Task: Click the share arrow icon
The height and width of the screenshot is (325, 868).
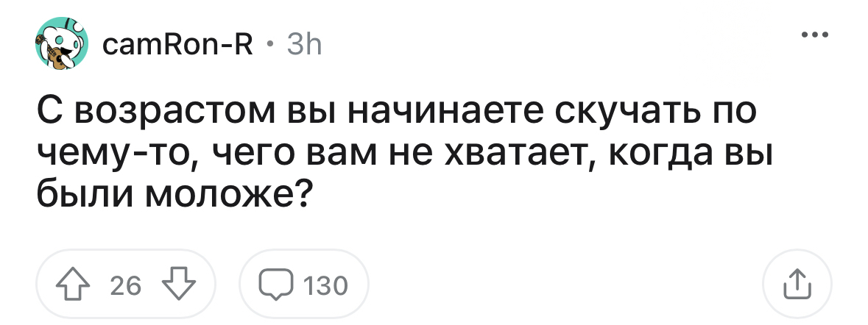Action: (798, 284)
